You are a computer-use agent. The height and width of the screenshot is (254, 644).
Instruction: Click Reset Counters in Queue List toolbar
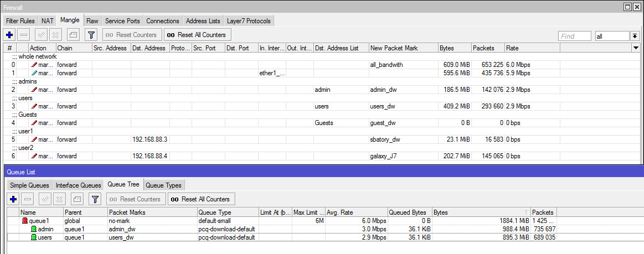tap(136, 199)
